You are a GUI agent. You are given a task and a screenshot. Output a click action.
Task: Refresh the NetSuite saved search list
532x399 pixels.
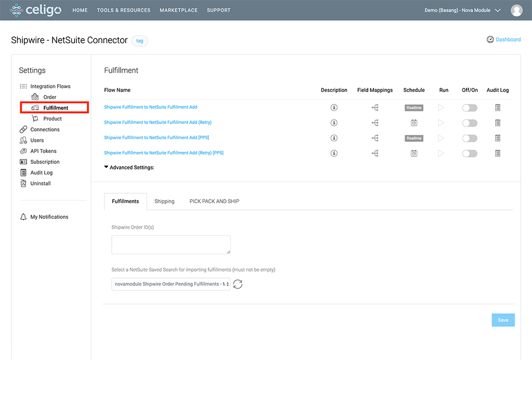[x=238, y=284]
